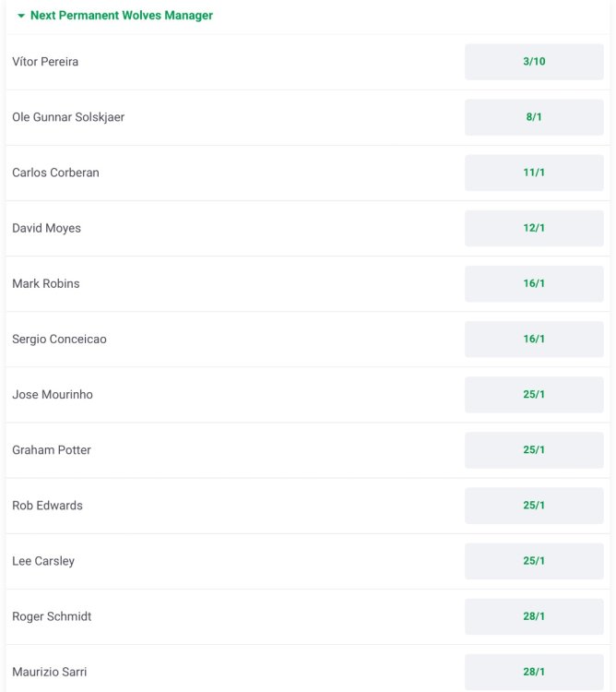
Task: Add Jose Mourinho 25/1 to betslip
Action: [x=534, y=394]
